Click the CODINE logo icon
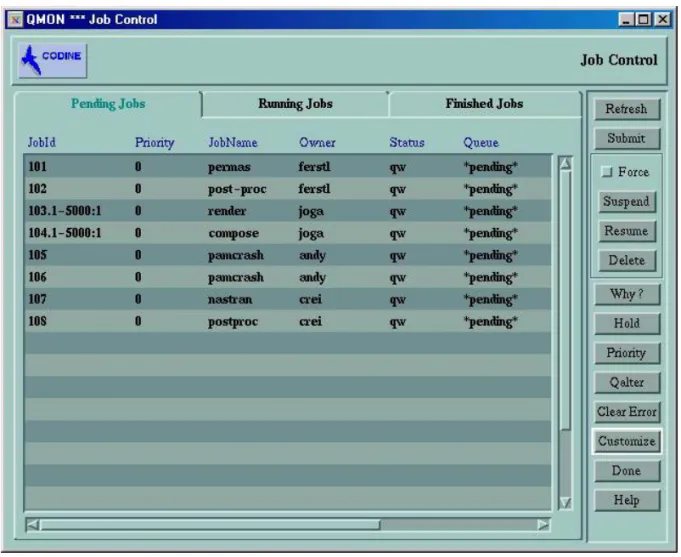The image size is (681, 557). 53,61
